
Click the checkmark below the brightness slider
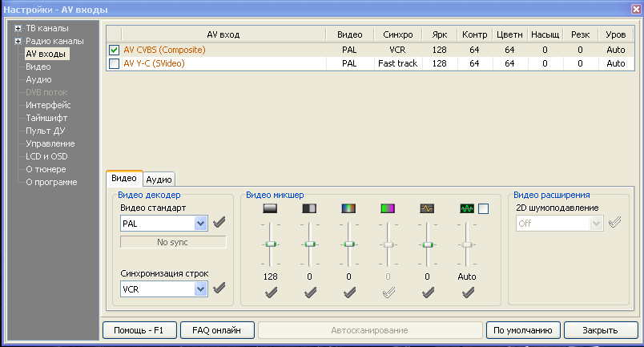pos(270,293)
